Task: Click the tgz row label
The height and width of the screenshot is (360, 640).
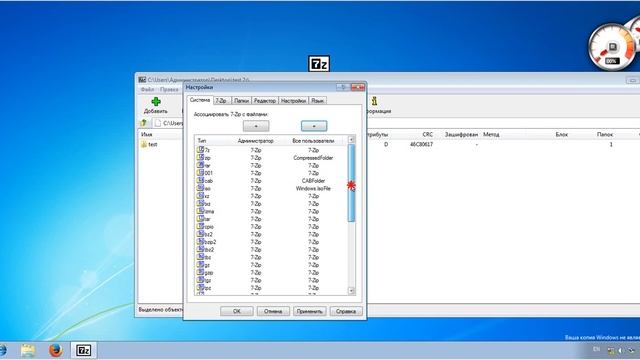Action: [x=207, y=280]
